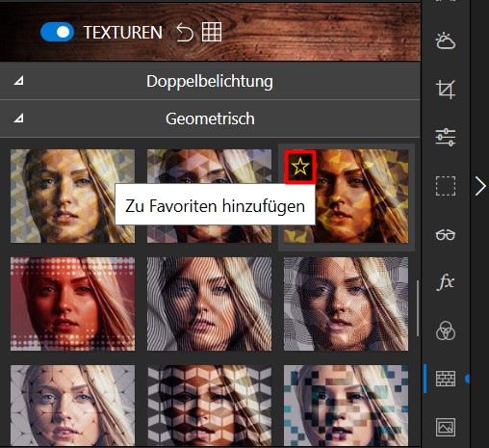Collapse the Geometrisch section triangle
This screenshot has height=448, width=489.
(18, 119)
